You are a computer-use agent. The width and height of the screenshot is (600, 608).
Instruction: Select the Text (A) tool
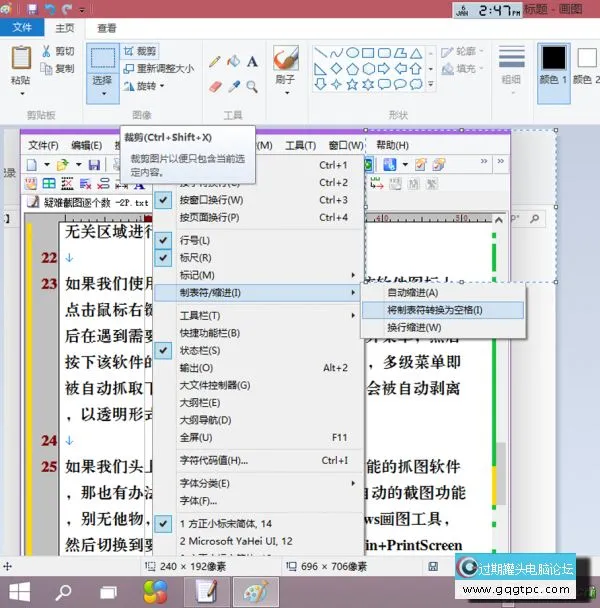pyautogui.click(x=252, y=61)
